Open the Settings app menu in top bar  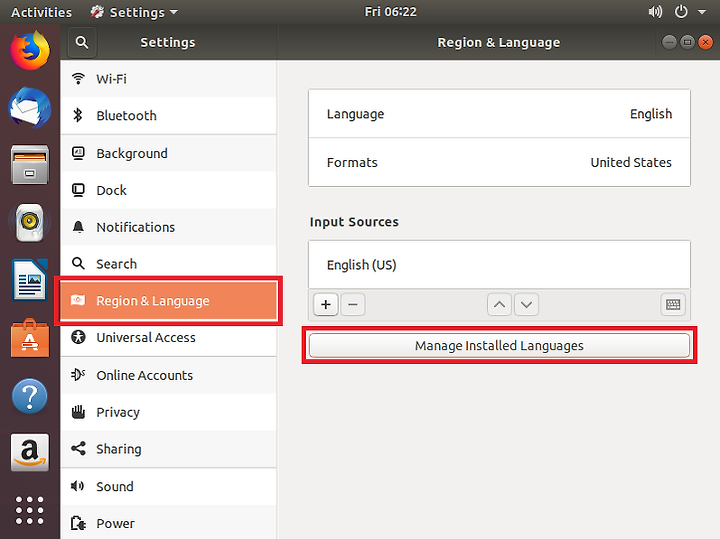pyautogui.click(x=134, y=12)
